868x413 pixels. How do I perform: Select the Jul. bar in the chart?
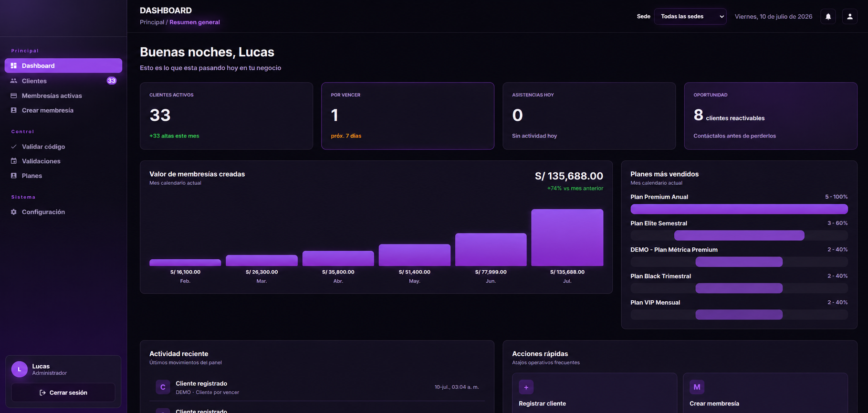[x=567, y=237]
